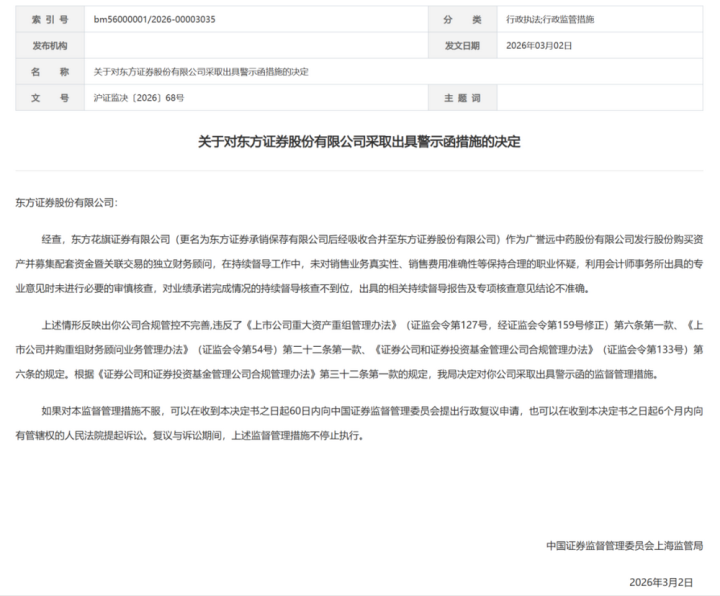This screenshot has height=596, width=720.
Task: Select the 行政执法;行政监管措施 category value
Action: (550, 19)
